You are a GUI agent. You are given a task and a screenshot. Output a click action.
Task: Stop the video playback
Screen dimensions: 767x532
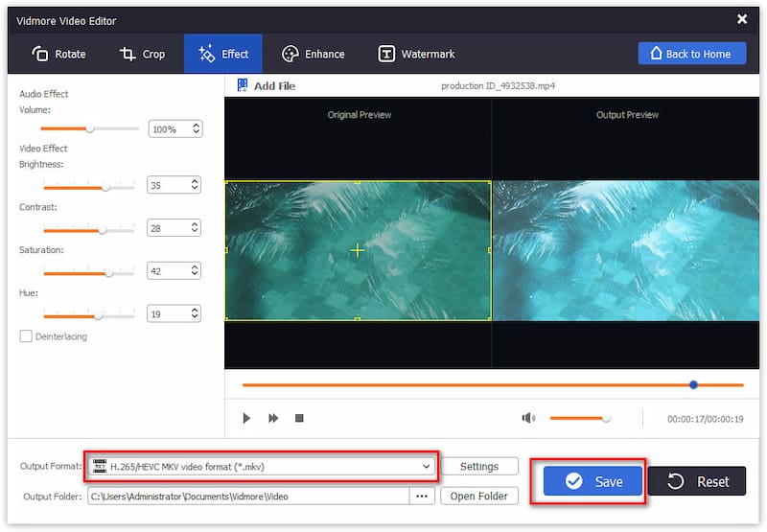click(x=299, y=418)
